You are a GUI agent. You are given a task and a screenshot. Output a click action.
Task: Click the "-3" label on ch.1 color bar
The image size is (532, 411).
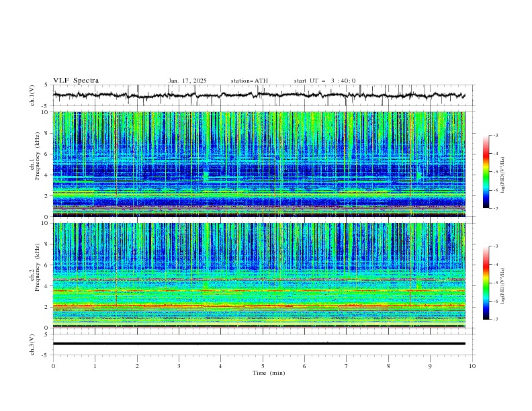(496, 135)
